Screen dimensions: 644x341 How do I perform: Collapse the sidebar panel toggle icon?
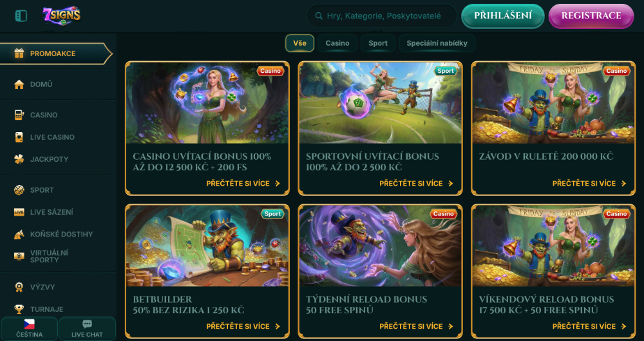21,16
